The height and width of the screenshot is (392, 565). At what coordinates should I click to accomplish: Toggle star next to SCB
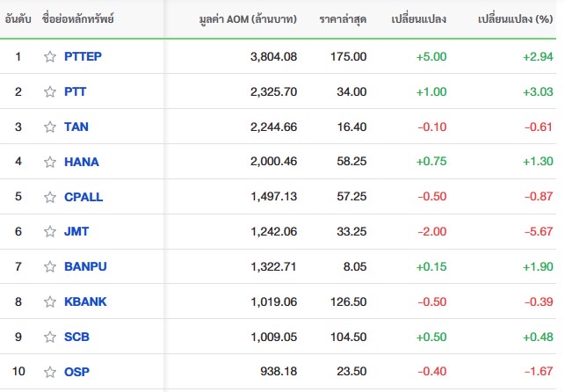(50, 337)
